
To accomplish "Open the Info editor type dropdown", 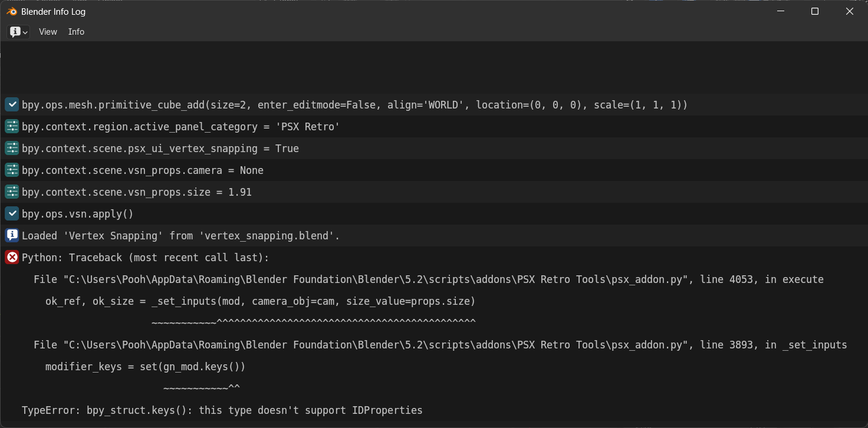I will [18, 32].
